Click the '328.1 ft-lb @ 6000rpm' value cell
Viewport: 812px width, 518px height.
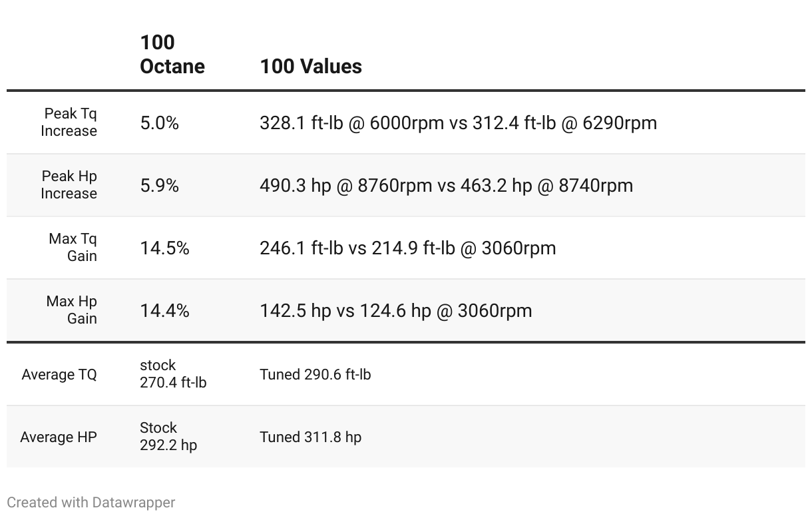tap(458, 123)
